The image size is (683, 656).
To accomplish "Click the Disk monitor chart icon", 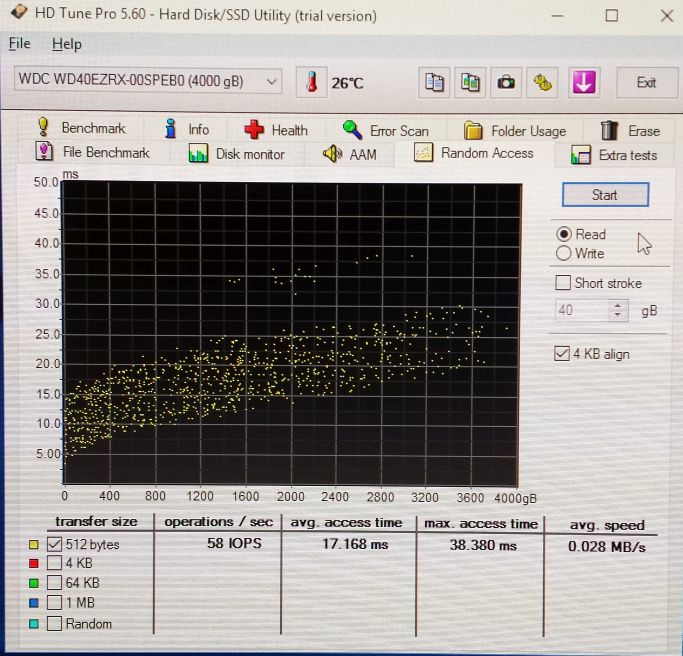I will tap(198, 153).
